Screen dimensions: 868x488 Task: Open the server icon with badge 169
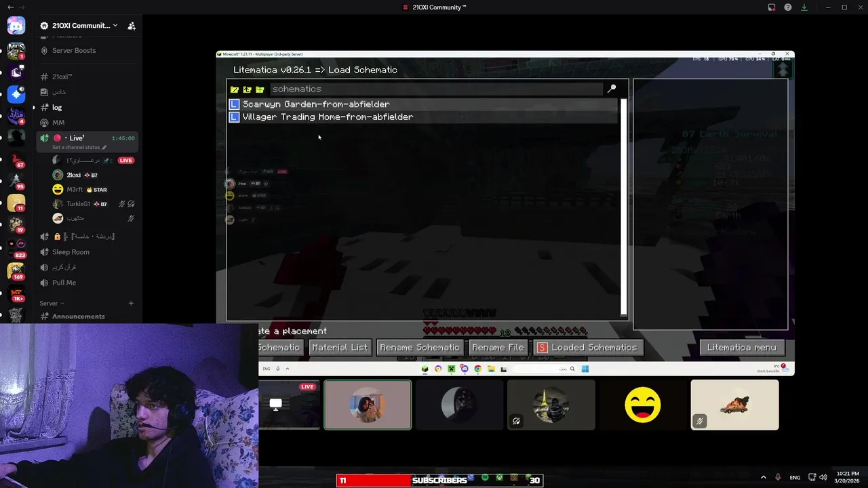pyautogui.click(x=16, y=270)
